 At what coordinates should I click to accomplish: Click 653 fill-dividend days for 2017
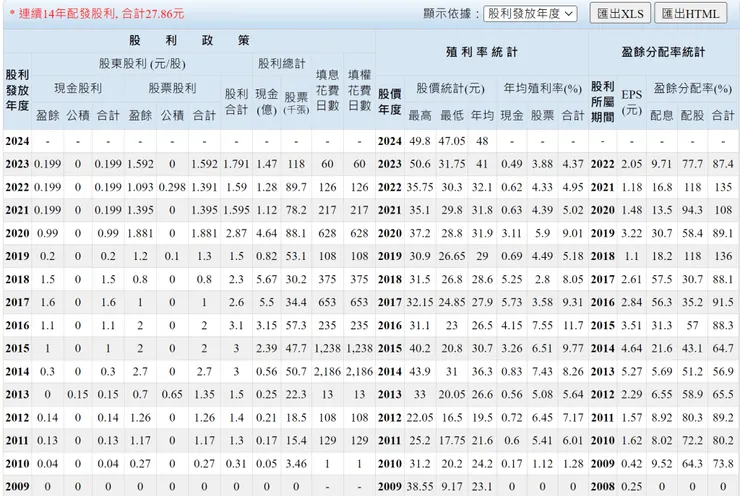pyautogui.click(x=327, y=302)
